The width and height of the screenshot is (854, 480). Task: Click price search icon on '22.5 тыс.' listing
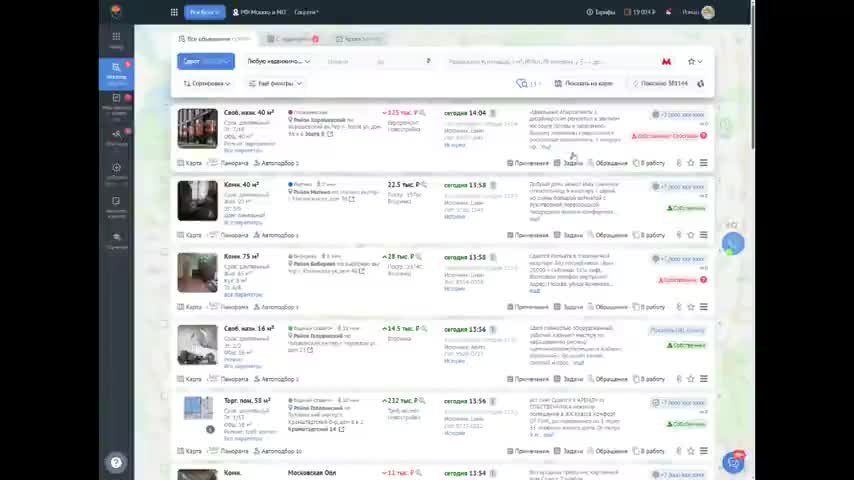pyautogui.click(x=424, y=185)
